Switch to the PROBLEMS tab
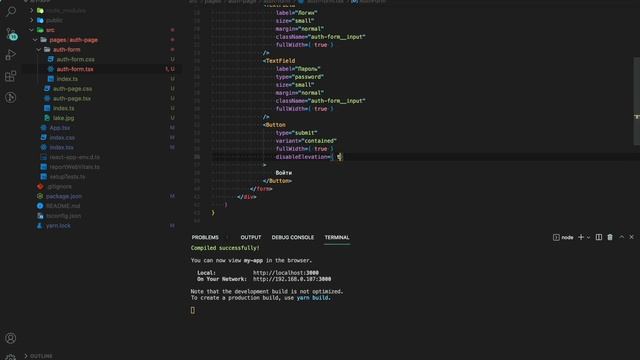The height and width of the screenshot is (360, 640). [205, 237]
